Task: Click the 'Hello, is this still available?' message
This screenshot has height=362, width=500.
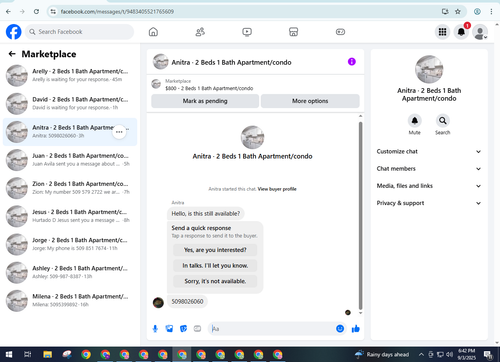Action: pyautogui.click(x=206, y=214)
